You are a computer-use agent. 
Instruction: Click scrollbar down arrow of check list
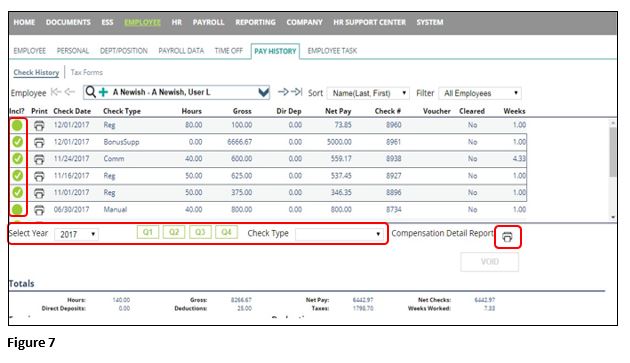[613, 217]
